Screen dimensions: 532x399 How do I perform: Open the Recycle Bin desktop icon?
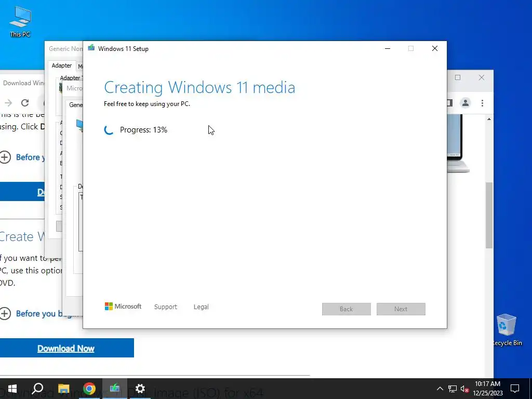pos(507,330)
